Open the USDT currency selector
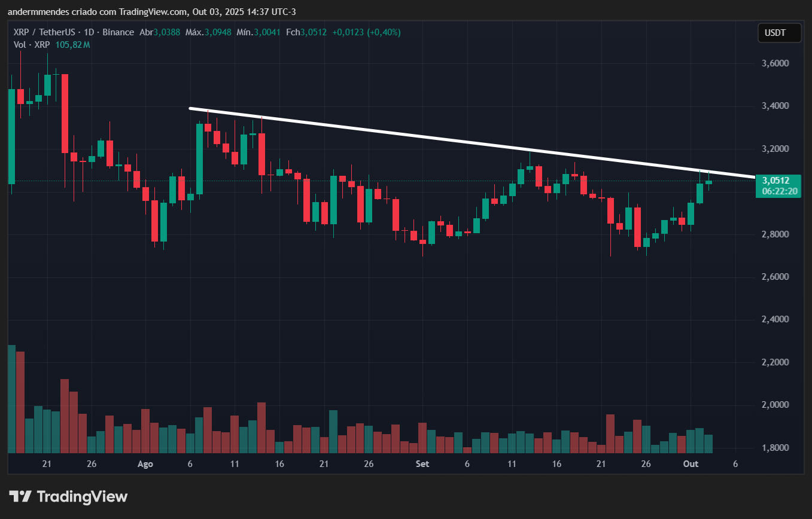The width and height of the screenshot is (812, 519). coord(779,33)
